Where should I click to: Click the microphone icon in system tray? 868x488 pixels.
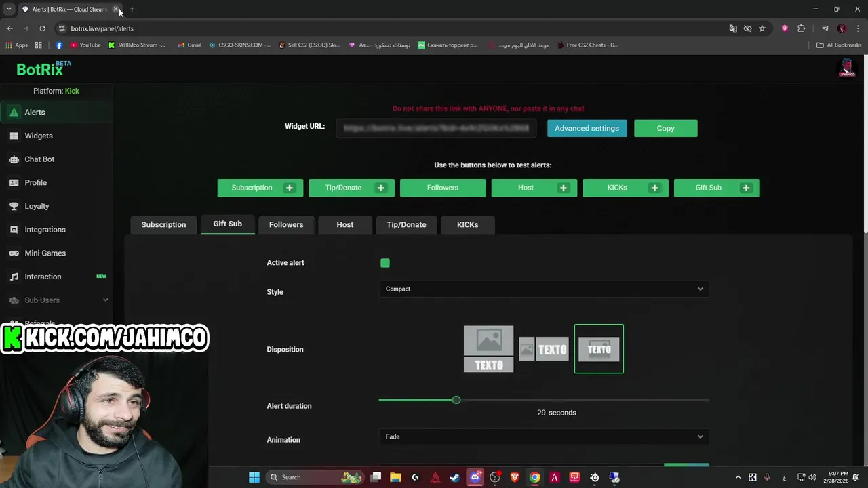tap(767, 477)
